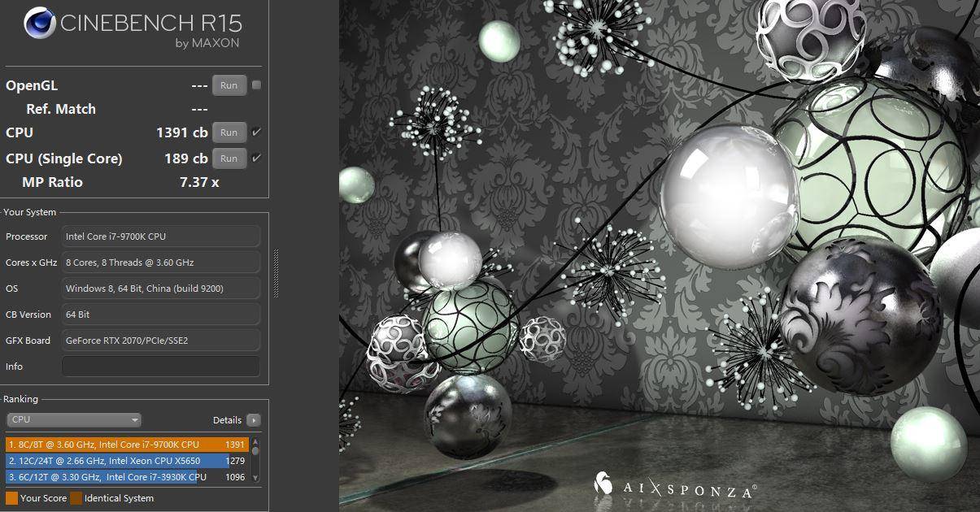The height and width of the screenshot is (512, 980).
Task: Click the Ref. Match label
Action: (x=61, y=109)
